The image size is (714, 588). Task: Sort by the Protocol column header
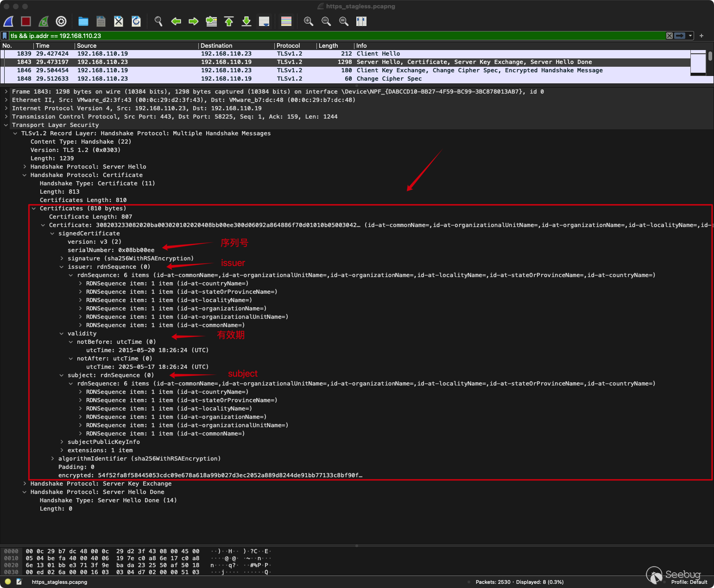pyautogui.click(x=296, y=46)
